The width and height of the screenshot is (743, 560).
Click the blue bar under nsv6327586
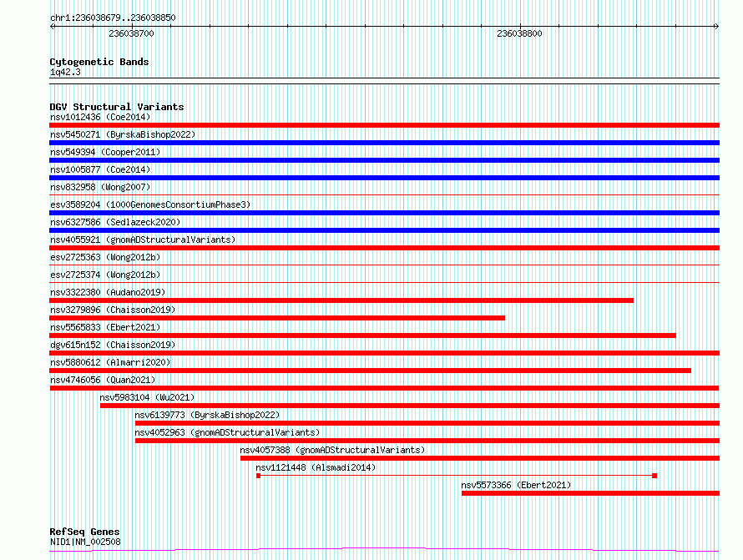click(384, 230)
